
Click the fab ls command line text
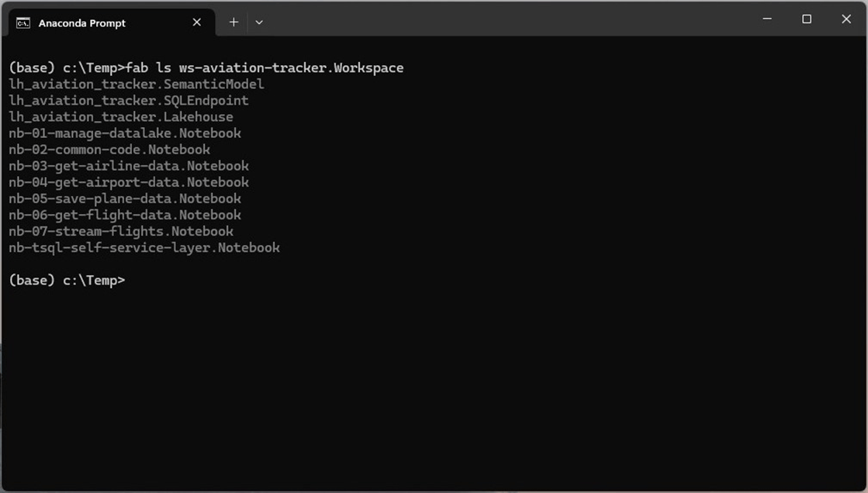point(264,68)
